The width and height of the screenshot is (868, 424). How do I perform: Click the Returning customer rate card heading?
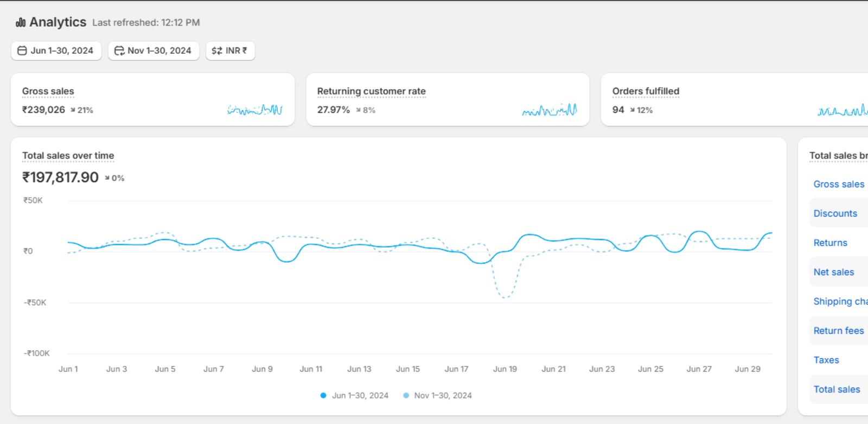(x=371, y=91)
